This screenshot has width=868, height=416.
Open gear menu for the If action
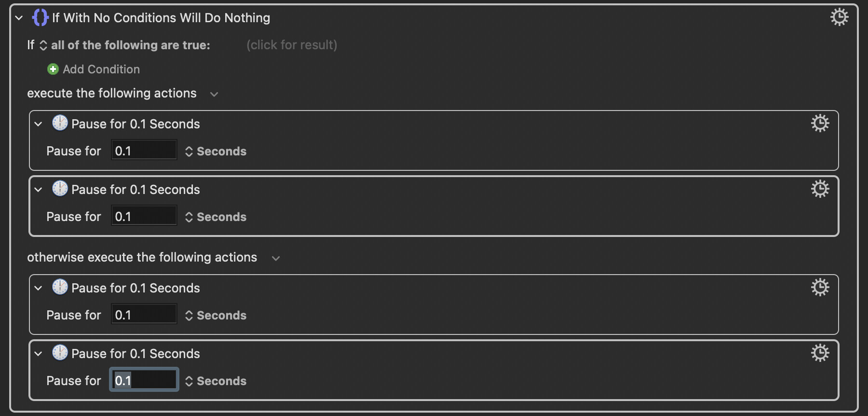point(839,17)
